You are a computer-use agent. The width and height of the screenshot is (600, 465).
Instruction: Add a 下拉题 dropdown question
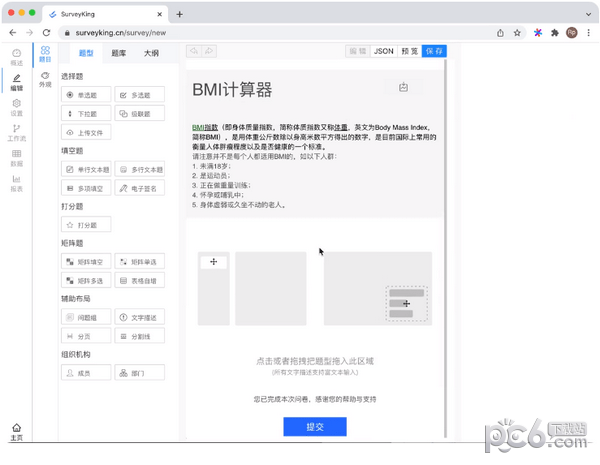coord(86,113)
